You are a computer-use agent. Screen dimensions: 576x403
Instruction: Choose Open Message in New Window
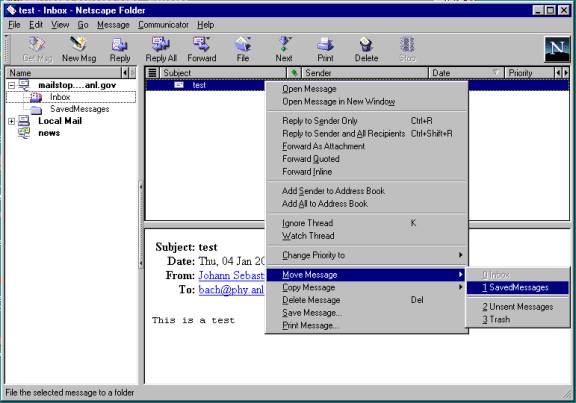[367, 101]
